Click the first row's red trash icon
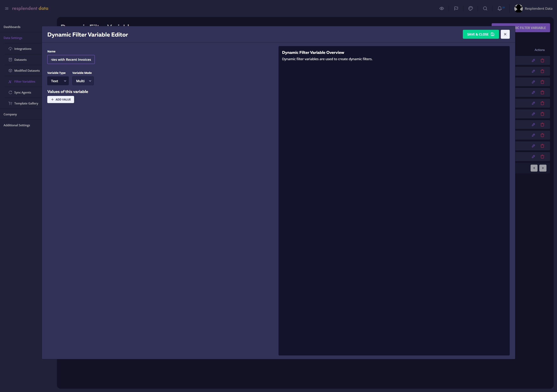557x392 pixels. 542,61
